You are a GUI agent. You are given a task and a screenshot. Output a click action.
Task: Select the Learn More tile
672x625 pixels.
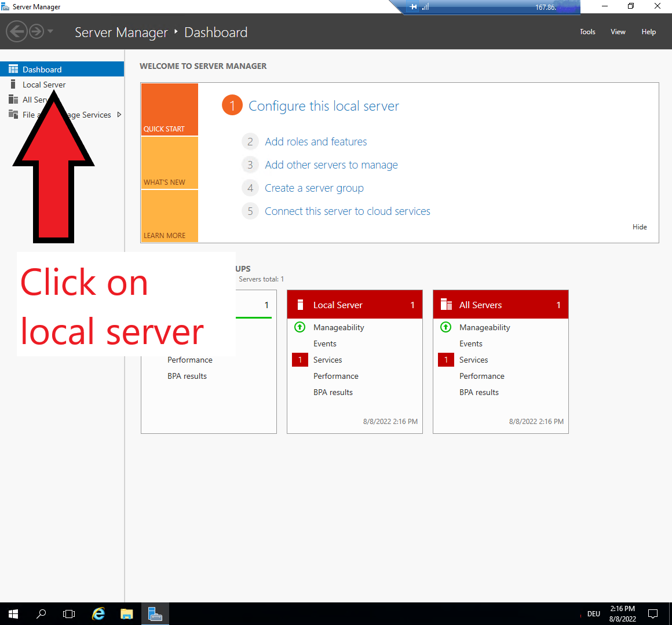170,216
